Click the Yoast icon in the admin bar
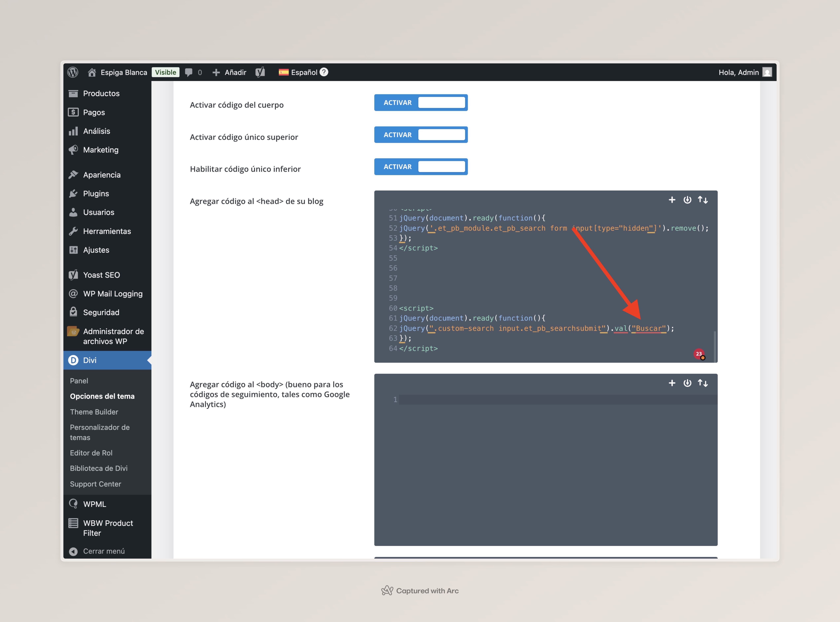This screenshot has width=840, height=622. 260,72
